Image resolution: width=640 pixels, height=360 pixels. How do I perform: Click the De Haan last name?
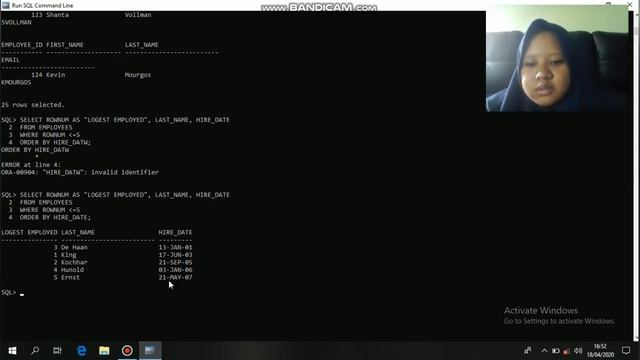coord(74,247)
